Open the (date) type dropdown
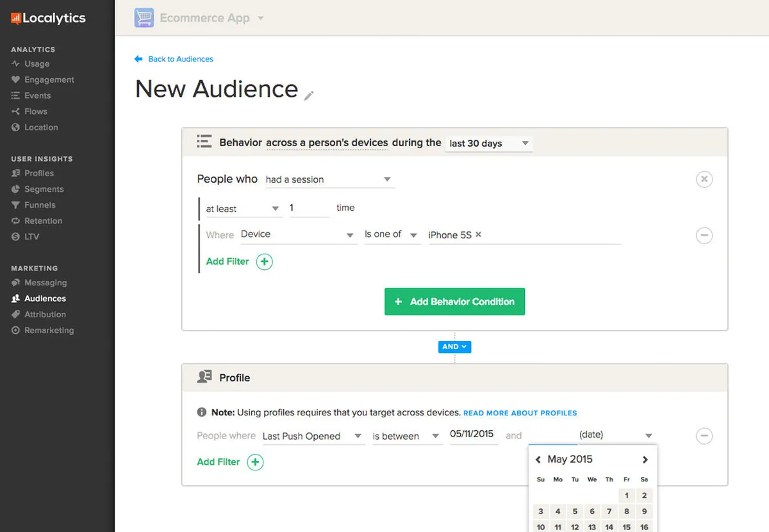 616,435
